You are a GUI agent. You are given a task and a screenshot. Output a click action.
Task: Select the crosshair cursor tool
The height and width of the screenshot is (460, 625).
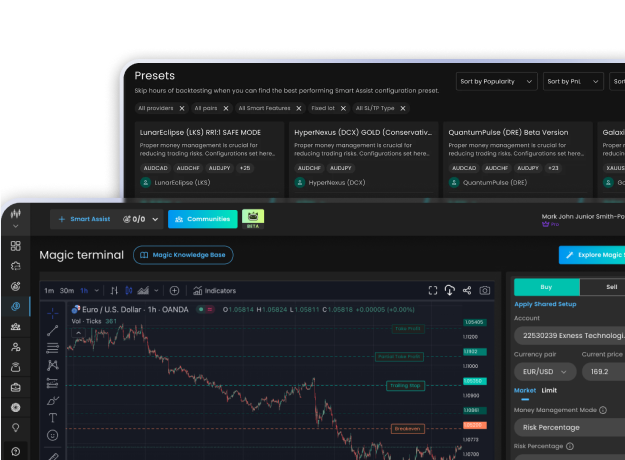tap(53, 313)
